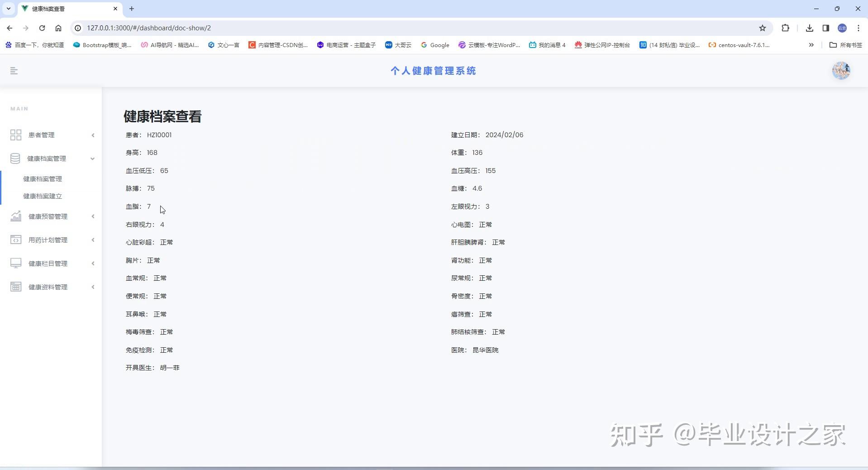Select the 健康预警管理 sidebar menu label
868x470 pixels.
[x=48, y=216]
